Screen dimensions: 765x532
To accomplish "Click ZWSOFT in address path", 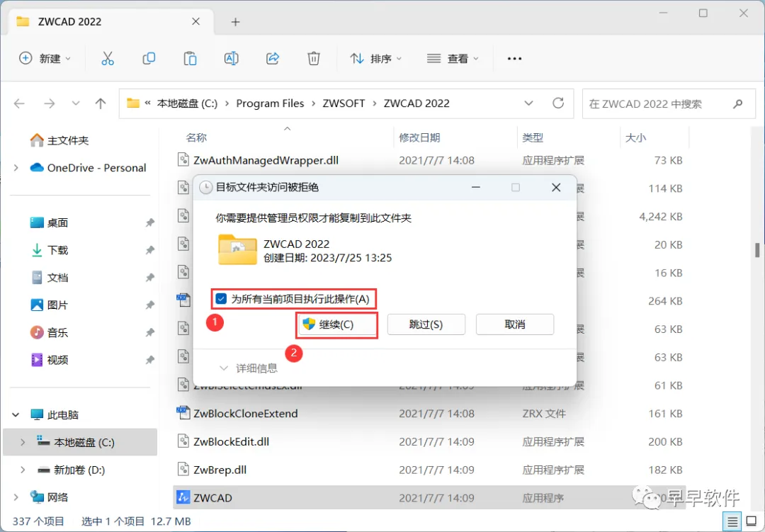I will [344, 103].
